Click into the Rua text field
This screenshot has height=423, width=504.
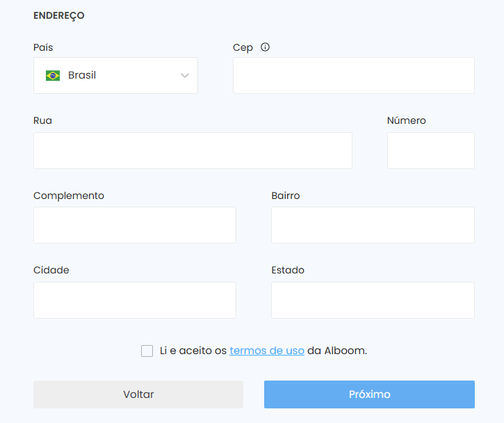point(193,150)
